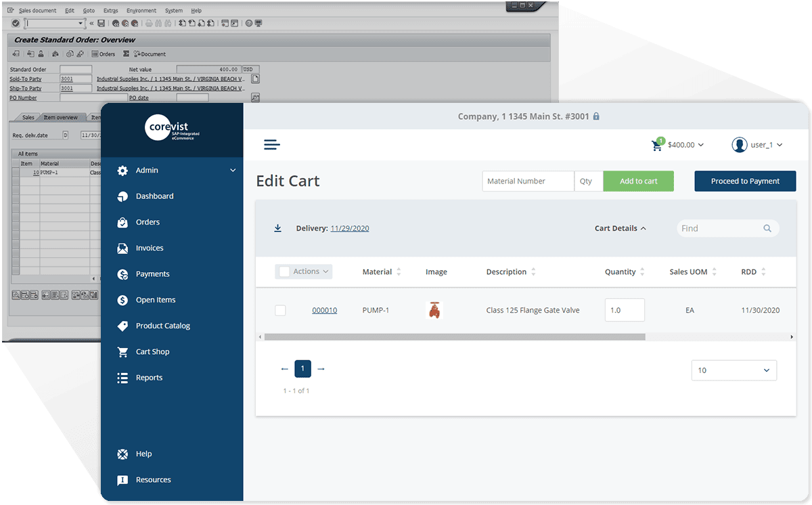Check the checkbox for item 000010

pyautogui.click(x=280, y=311)
